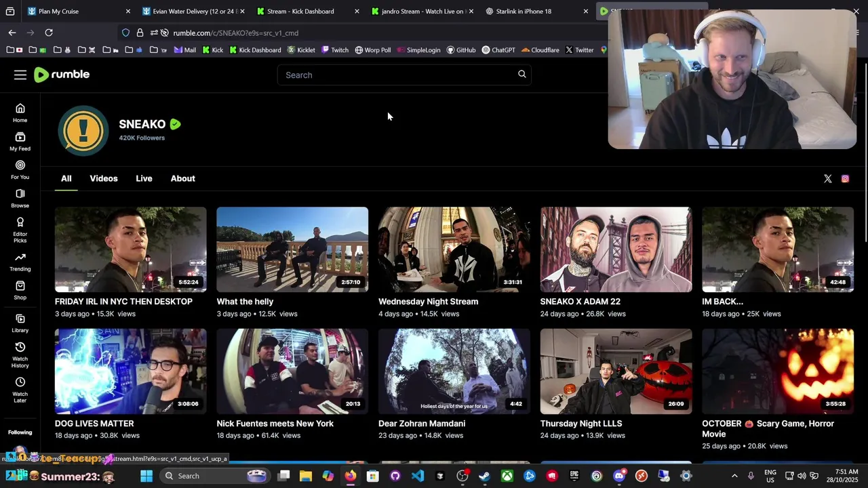Click the tracking protection shield icon
This screenshot has width=868, height=488.
[125, 33]
